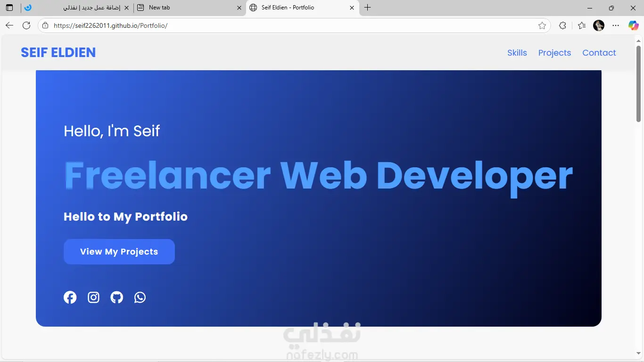Switch to the إضافة عمل جديد | نفذلي tab
This screenshot has width=644, height=362.
(77, 8)
